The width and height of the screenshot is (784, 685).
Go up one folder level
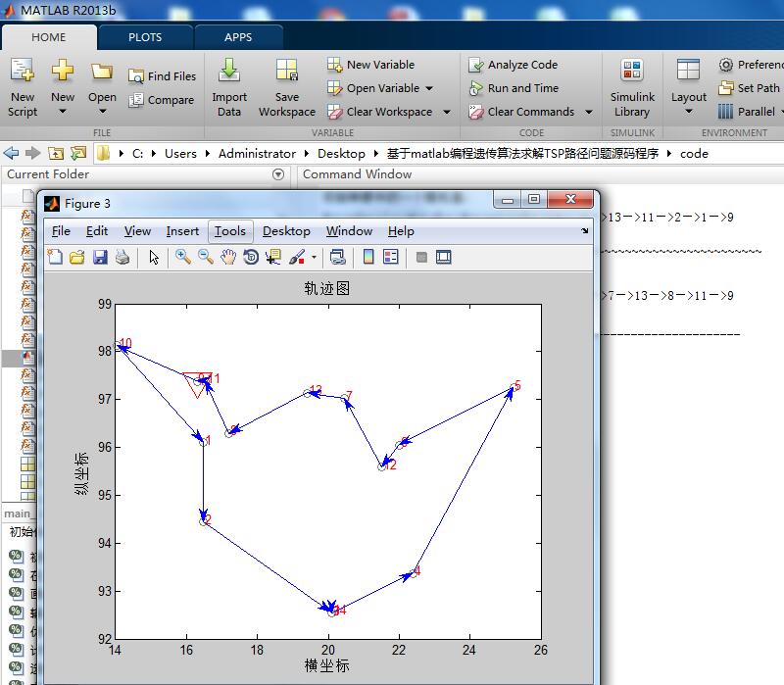pos(56,153)
